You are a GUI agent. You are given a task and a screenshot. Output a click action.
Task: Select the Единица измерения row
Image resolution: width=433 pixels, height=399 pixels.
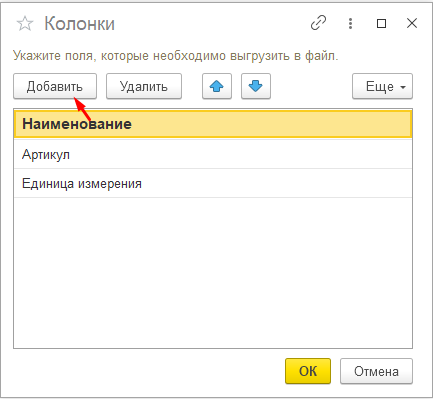click(213, 183)
